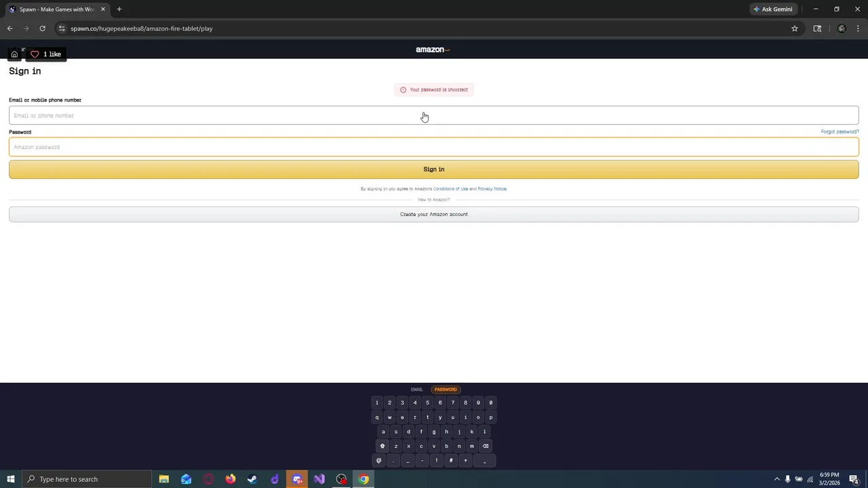The width and height of the screenshot is (868, 488).
Task: Tap the ! key on the on-screen keyboard
Action: 437,460
